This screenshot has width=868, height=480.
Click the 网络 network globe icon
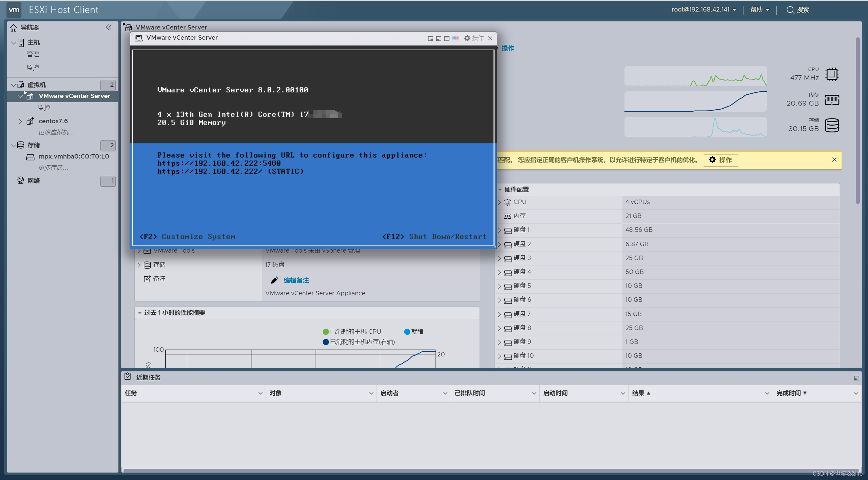click(x=21, y=180)
